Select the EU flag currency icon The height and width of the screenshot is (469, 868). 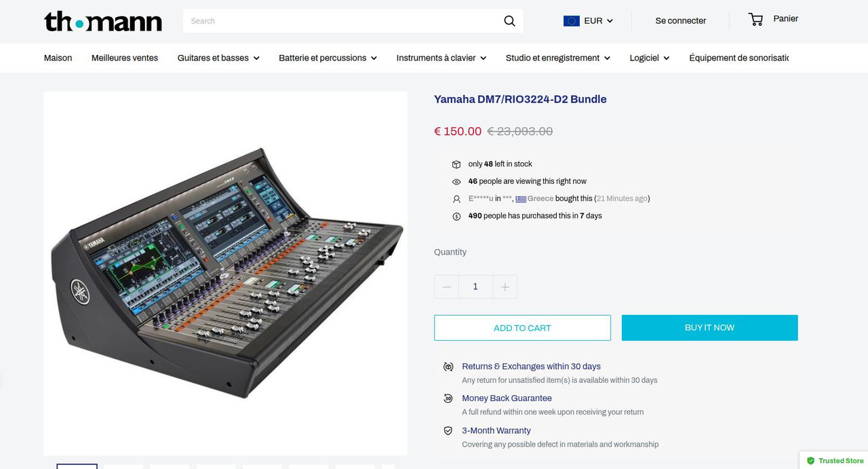point(571,21)
